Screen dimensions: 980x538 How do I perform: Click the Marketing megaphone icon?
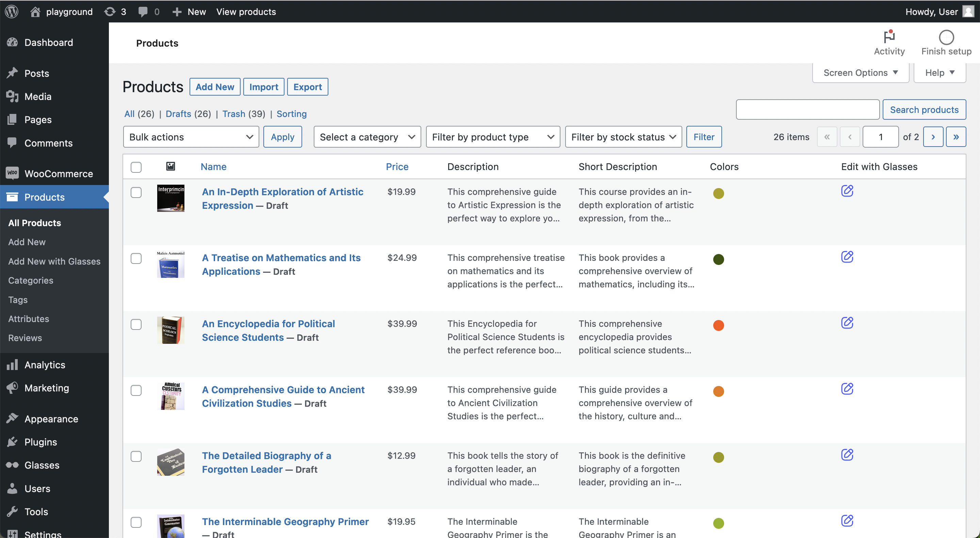[x=12, y=388]
